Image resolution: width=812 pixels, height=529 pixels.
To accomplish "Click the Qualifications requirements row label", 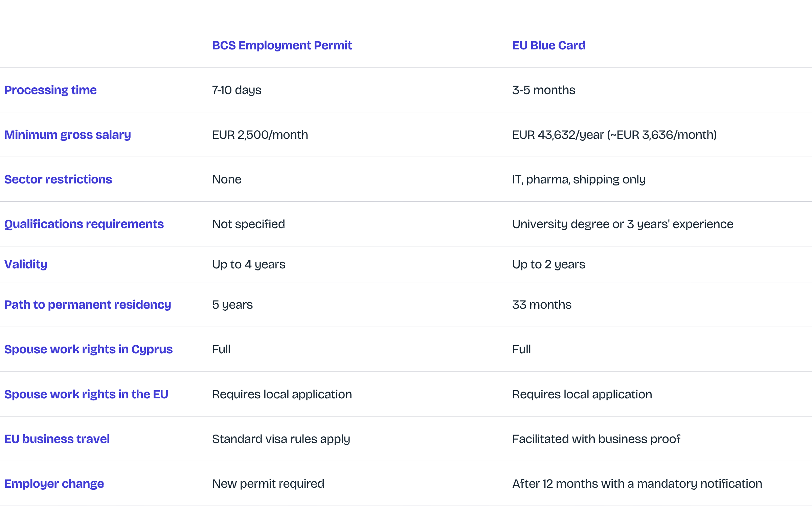I will pos(84,224).
